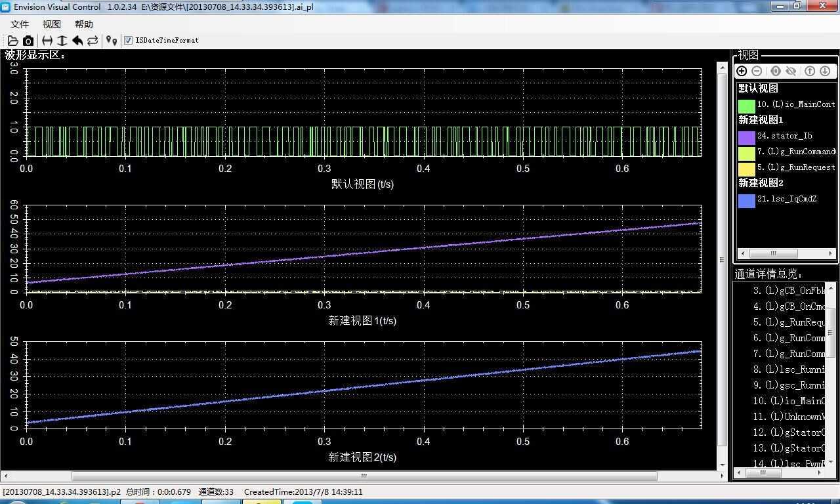Click the crossed-eye hide icon
The image size is (840, 504).
(x=791, y=71)
